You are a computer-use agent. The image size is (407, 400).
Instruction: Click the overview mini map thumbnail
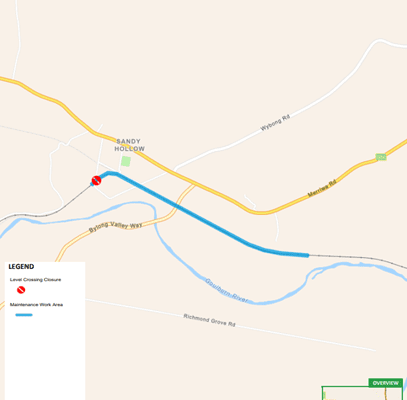tap(362, 394)
